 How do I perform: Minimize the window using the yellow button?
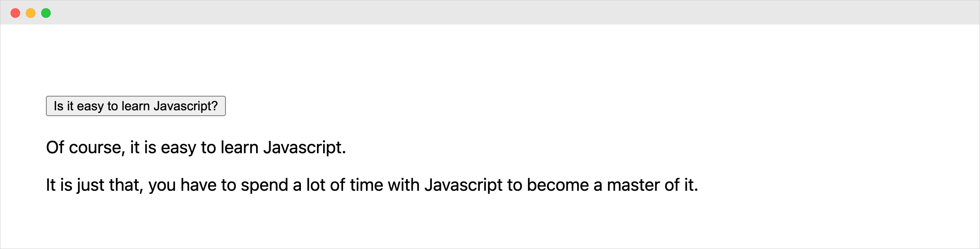click(31, 13)
